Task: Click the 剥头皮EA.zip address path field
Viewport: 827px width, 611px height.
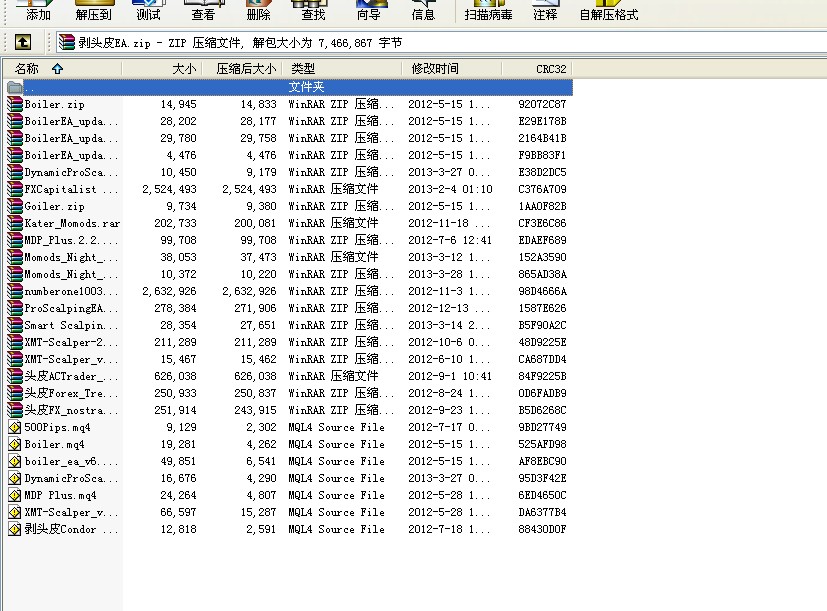Action: pos(441,43)
